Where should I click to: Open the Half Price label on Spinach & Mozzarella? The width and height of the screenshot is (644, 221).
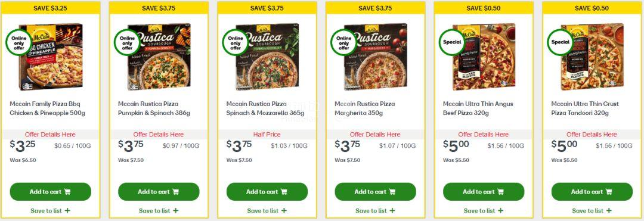(267, 135)
